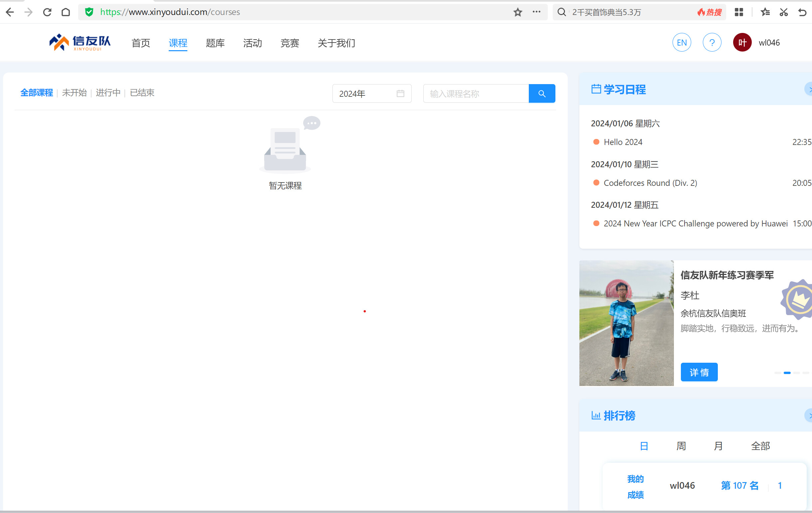Open help via the question mark icon

click(x=712, y=43)
